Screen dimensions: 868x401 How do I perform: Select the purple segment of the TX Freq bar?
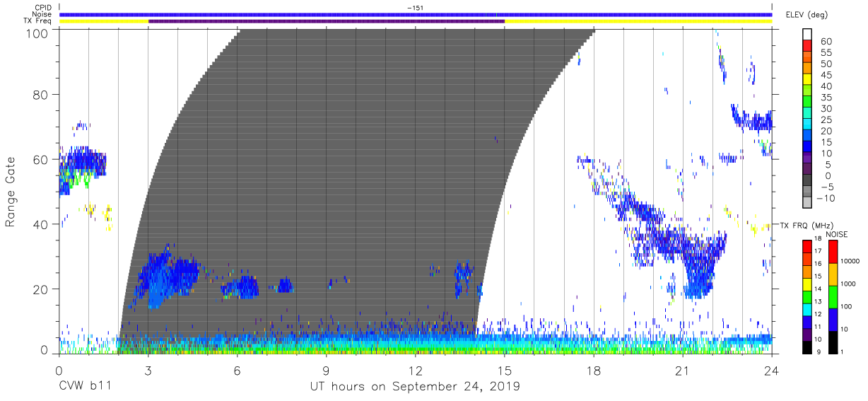click(327, 21)
